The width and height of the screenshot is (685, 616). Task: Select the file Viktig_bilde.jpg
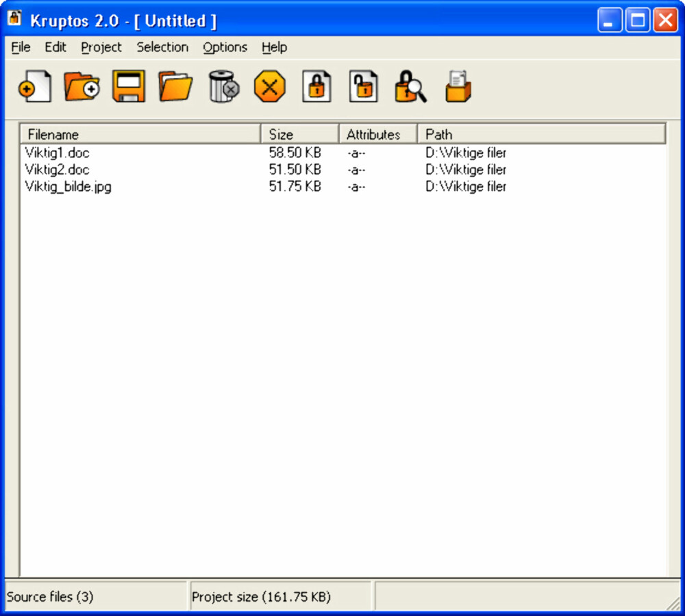coord(68,187)
